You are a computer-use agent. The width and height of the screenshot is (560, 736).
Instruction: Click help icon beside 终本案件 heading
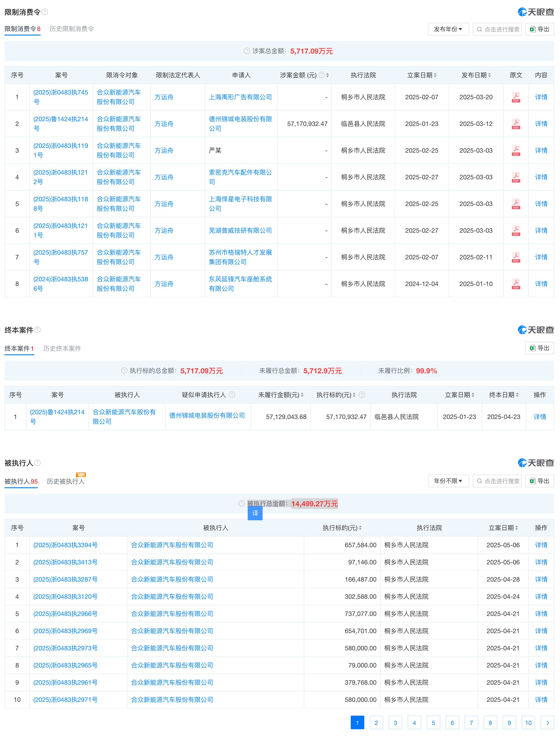click(x=38, y=330)
